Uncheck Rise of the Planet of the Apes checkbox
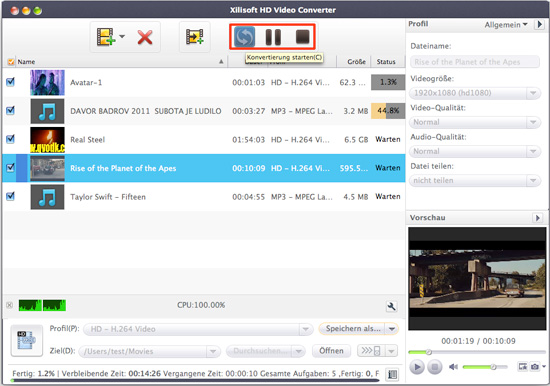 [x=11, y=167]
